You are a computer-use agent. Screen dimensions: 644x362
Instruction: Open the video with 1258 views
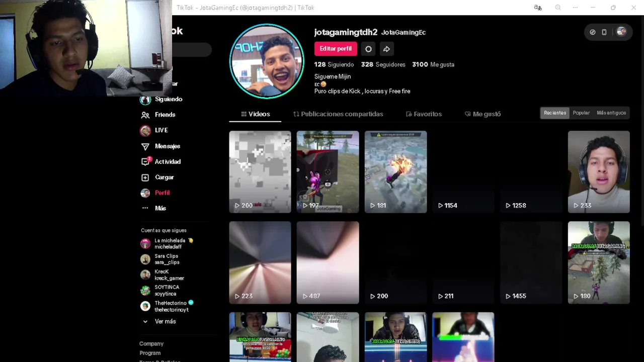[531, 172]
